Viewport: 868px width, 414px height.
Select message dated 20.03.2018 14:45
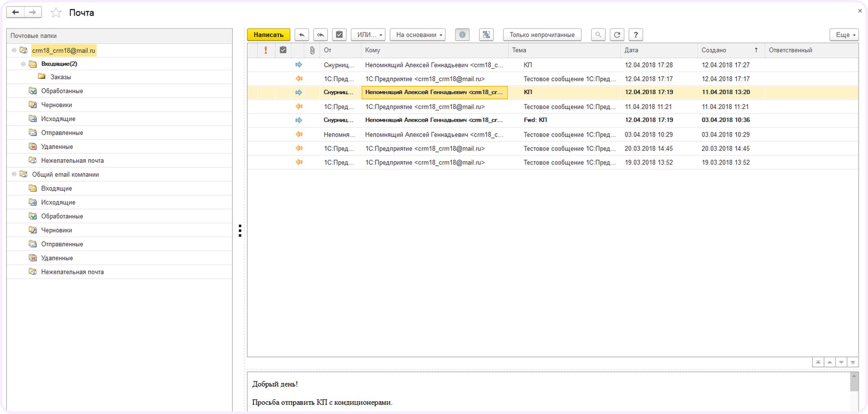(552, 149)
